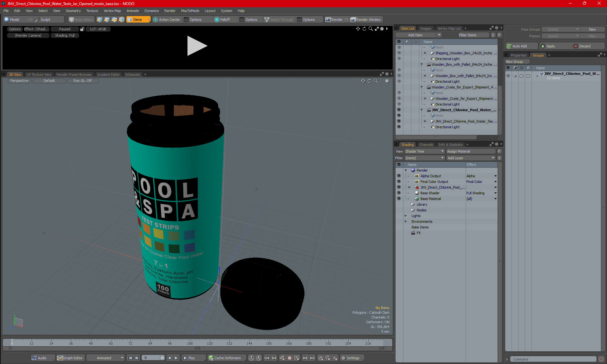Go to last frame of the timeline
The image size is (607, 364).
coord(177,358)
